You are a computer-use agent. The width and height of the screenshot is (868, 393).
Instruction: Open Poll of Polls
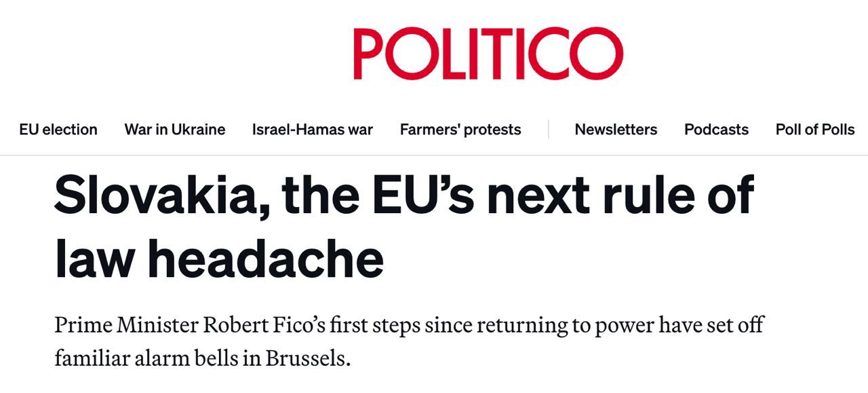tap(814, 130)
